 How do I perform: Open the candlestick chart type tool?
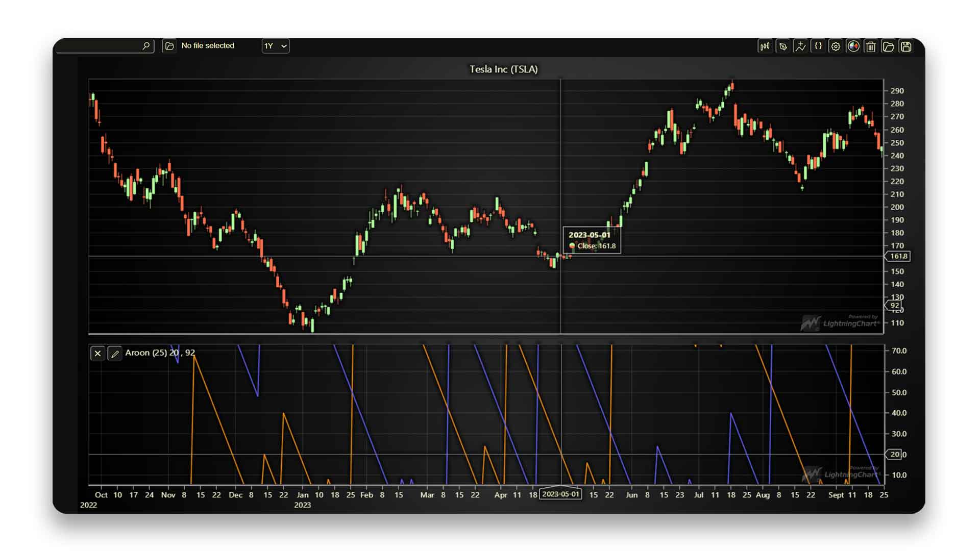coord(765,46)
